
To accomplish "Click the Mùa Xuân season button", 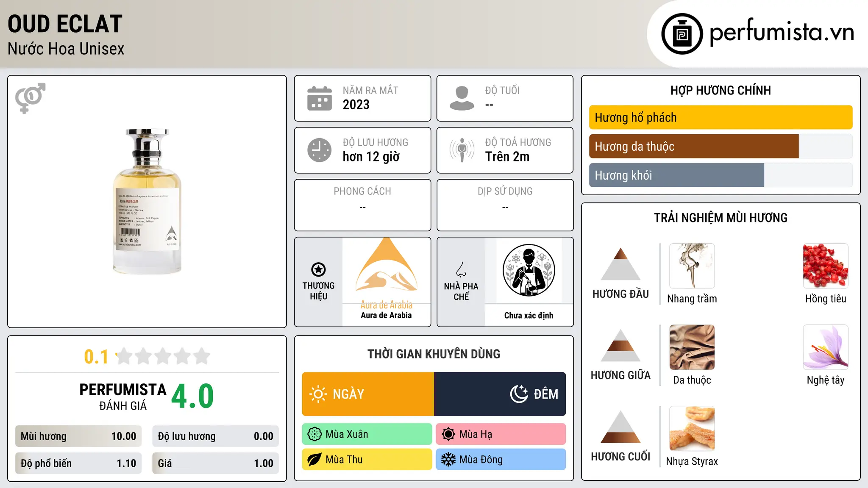I will click(367, 434).
